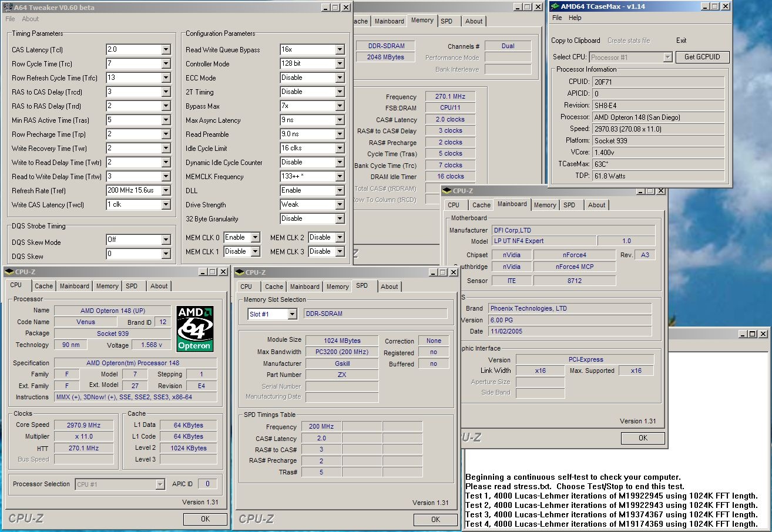
Task: Click the TCaseMax 63C* value field
Action: (658, 164)
